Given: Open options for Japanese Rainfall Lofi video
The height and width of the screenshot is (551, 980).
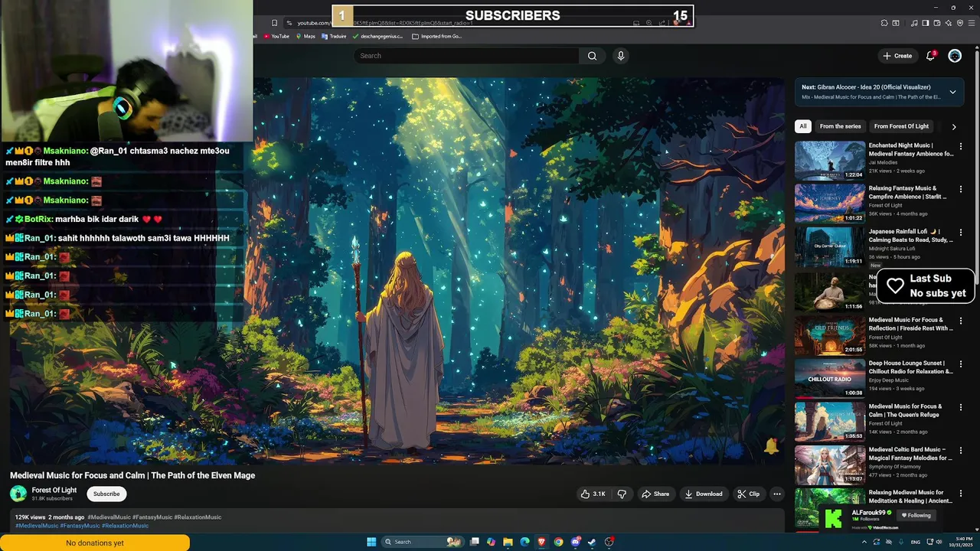Looking at the screenshot, I should coord(961,232).
